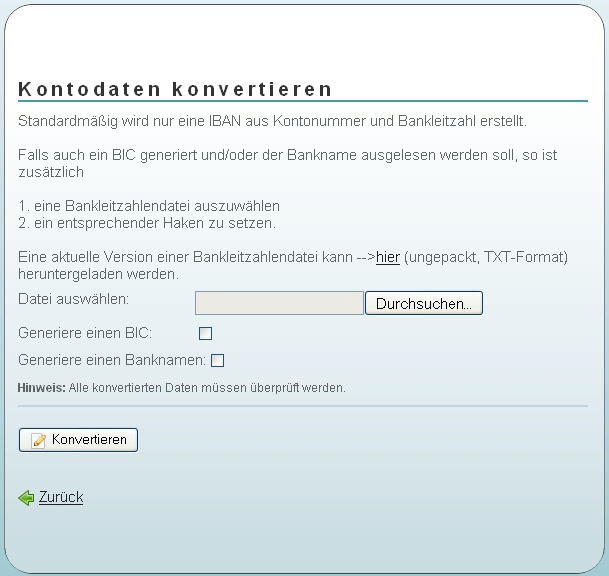Click the 'Generiere einen Banknamen:' label
This screenshot has width=609, height=576.
[112, 360]
